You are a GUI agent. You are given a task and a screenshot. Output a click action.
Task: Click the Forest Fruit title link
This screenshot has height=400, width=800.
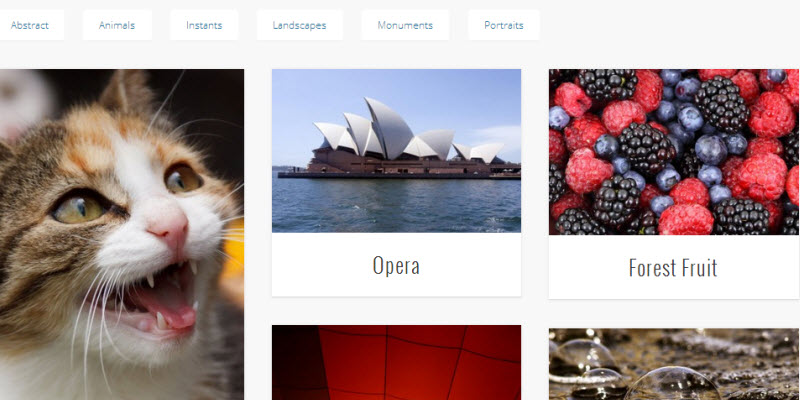(x=673, y=267)
